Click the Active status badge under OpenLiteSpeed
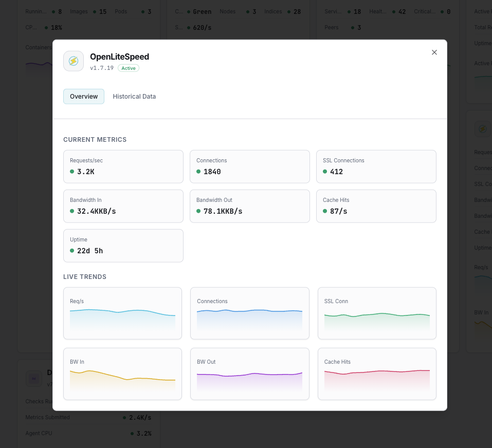 (128, 68)
